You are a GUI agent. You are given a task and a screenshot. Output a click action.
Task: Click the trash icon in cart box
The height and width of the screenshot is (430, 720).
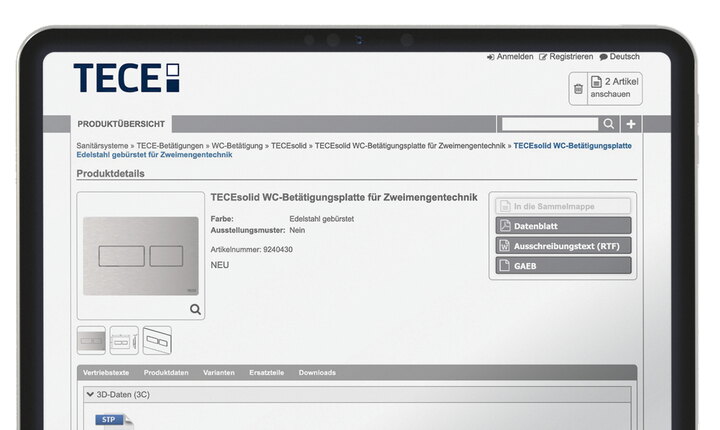pos(578,89)
